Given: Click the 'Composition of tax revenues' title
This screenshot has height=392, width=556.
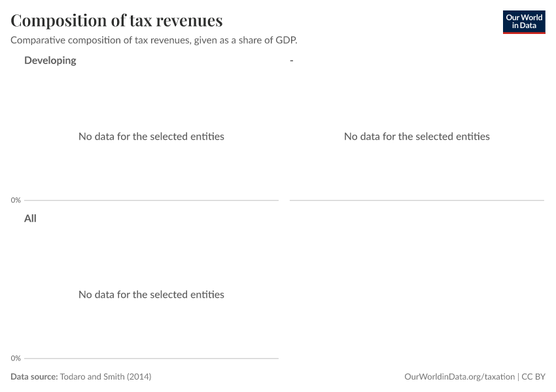Looking at the screenshot, I should pos(116,21).
